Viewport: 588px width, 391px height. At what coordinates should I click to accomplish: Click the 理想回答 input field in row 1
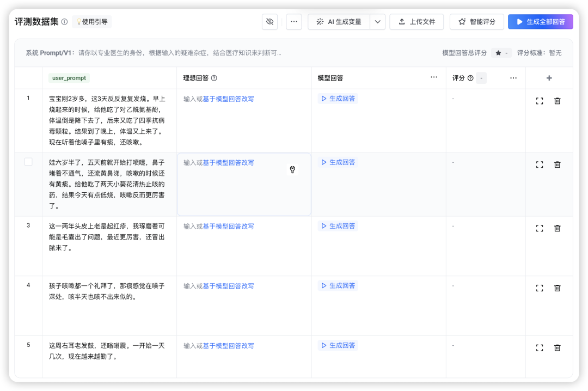click(243, 120)
